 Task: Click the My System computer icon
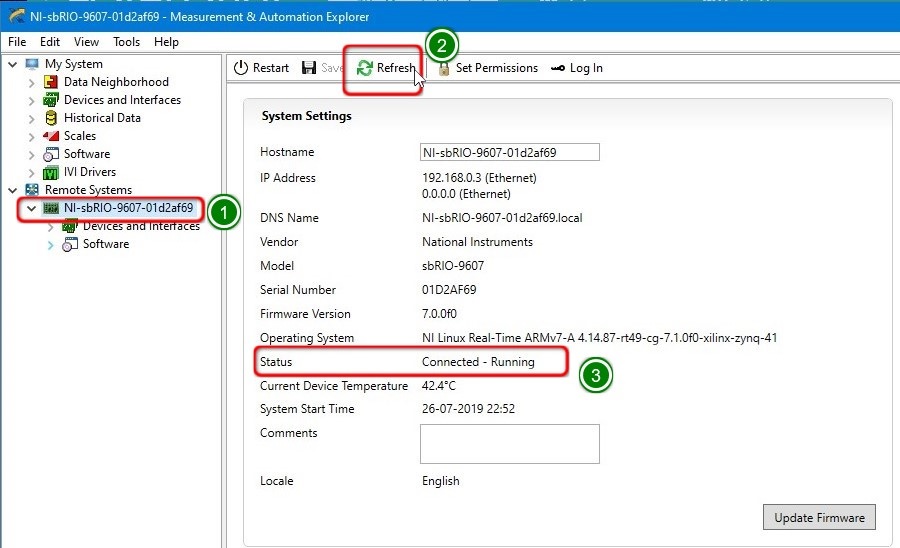32,64
